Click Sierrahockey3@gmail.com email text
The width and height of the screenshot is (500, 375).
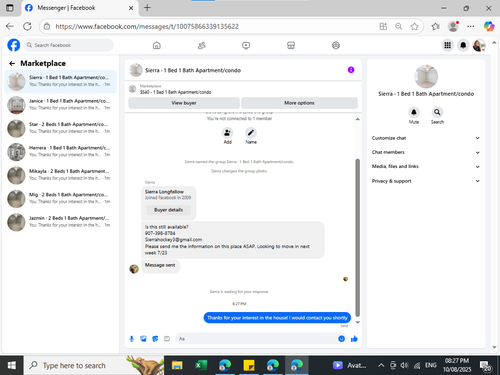coord(173,240)
